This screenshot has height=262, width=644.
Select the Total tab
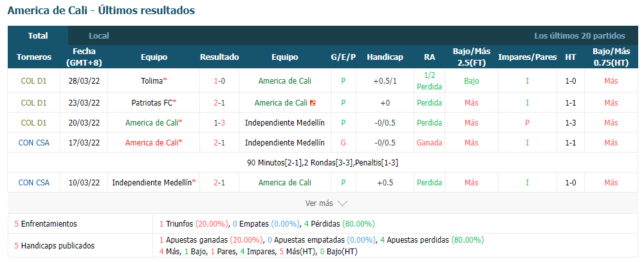click(x=38, y=36)
